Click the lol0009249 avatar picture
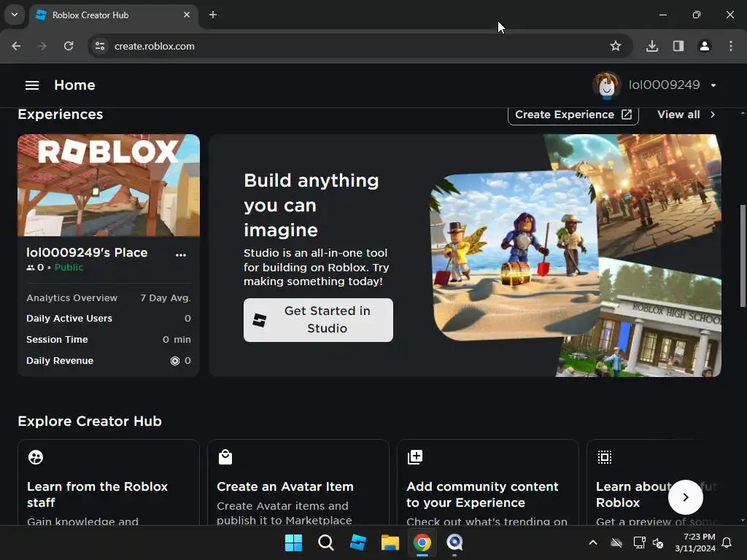Viewport: 747px width, 560px height. click(606, 85)
